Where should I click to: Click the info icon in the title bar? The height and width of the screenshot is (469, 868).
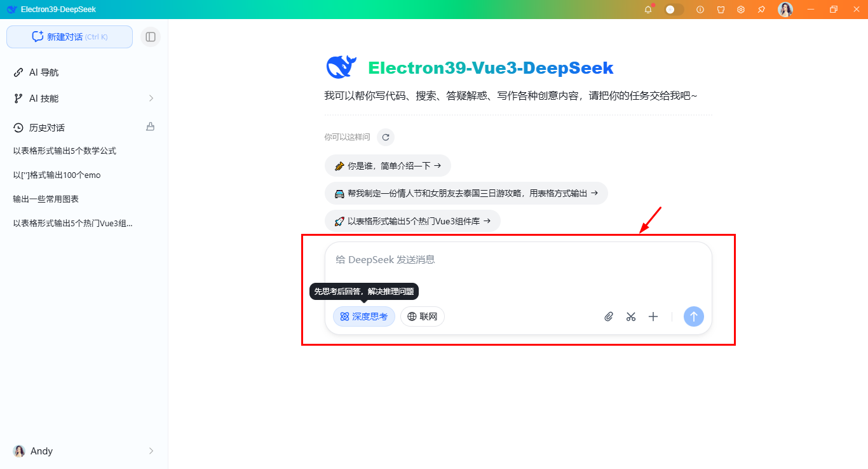[x=700, y=9]
